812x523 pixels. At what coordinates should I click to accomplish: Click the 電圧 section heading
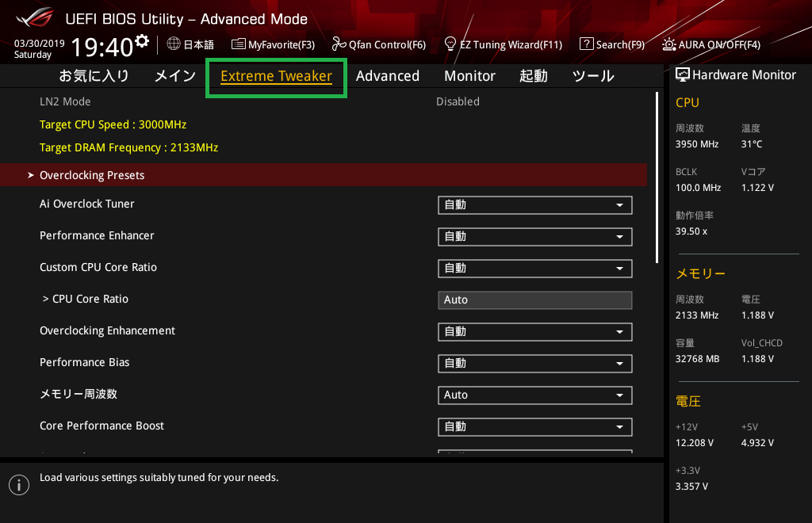coord(688,402)
